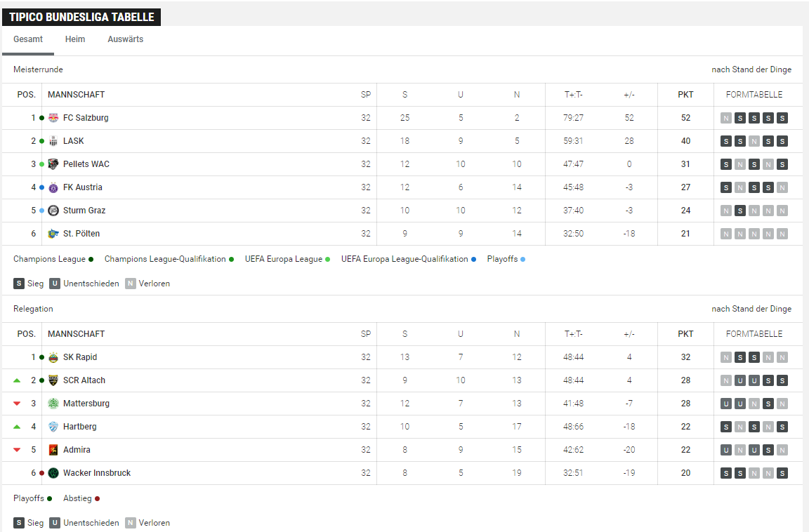Screen dimensions: 809x532
Task: Click the green up arrow beside SCR Altach
Action: coord(17,380)
